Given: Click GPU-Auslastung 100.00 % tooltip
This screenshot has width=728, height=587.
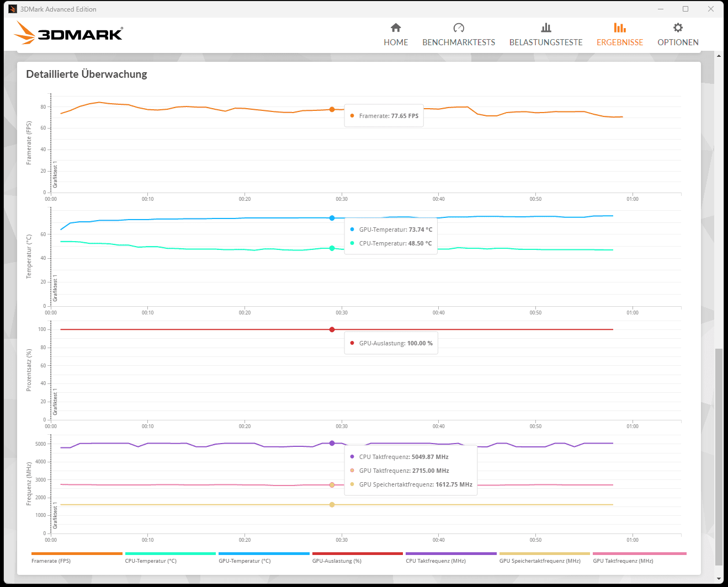Looking at the screenshot, I should pyautogui.click(x=391, y=343).
